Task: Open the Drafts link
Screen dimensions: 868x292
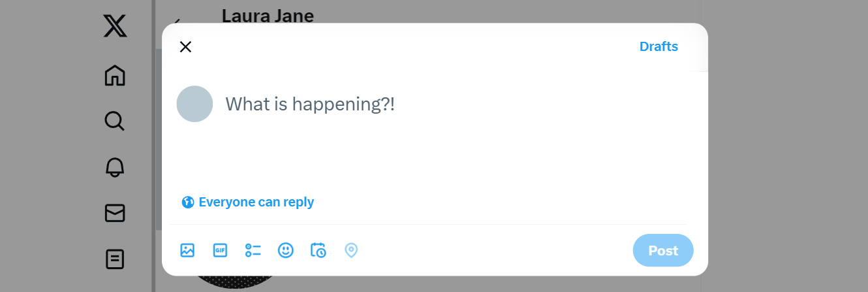Action: (659, 46)
